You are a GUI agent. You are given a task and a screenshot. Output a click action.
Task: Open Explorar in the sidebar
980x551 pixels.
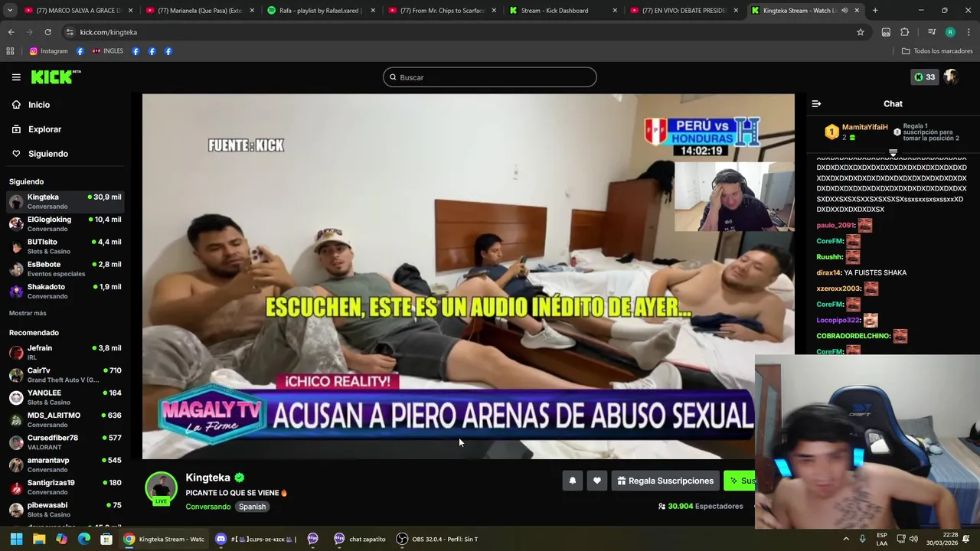(64, 129)
